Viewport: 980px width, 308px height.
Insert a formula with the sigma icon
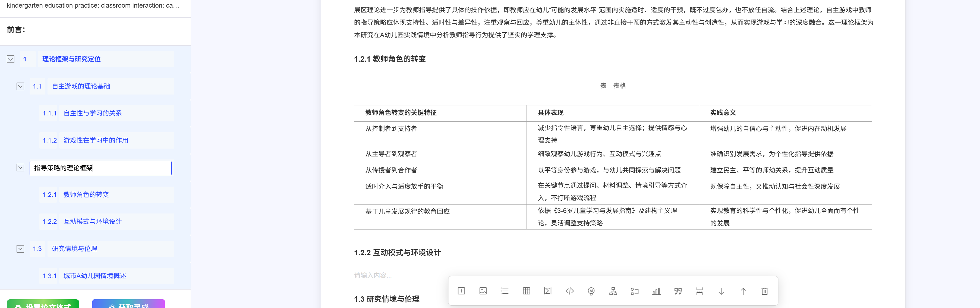pyautogui.click(x=548, y=291)
